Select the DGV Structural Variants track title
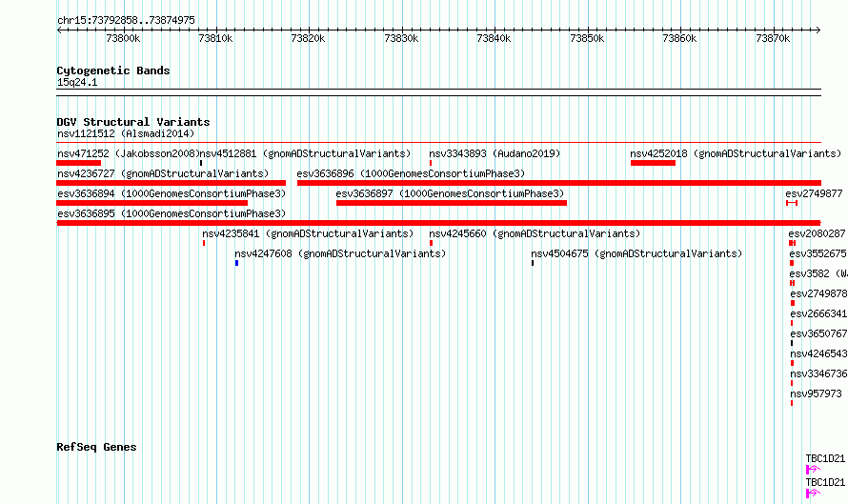This screenshot has height=504, width=848. (x=133, y=122)
